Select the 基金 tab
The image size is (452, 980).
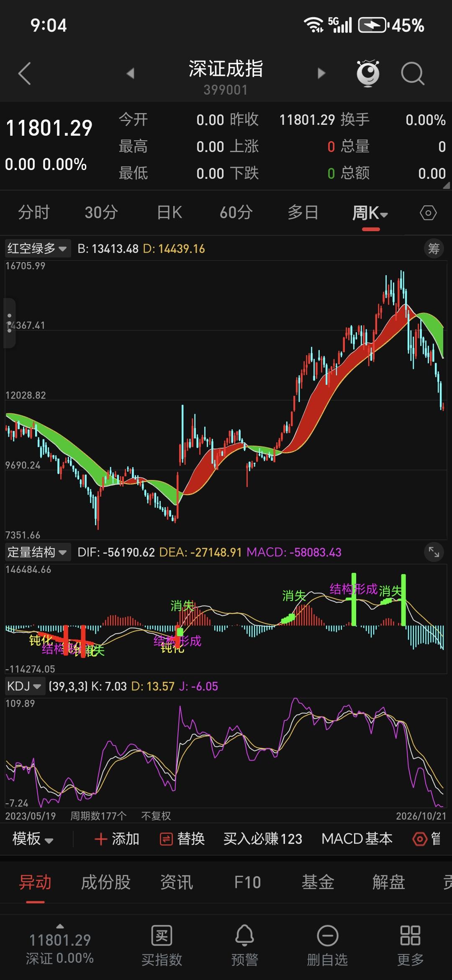tap(318, 882)
